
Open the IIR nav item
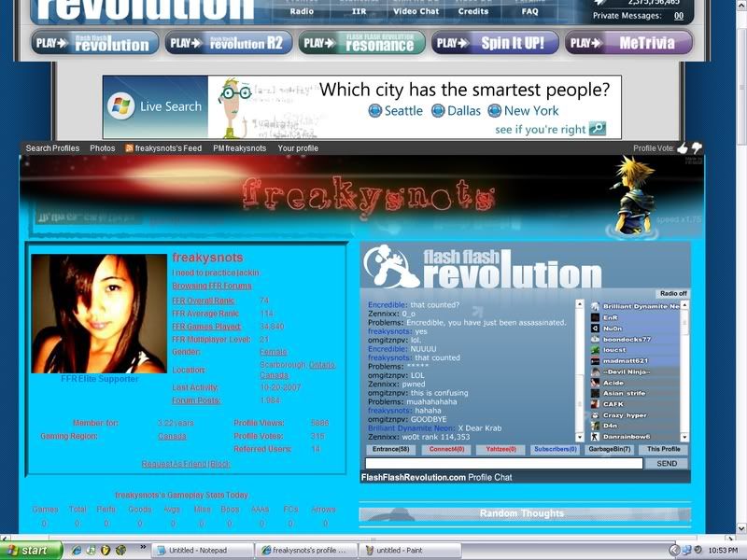click(359, 11)
